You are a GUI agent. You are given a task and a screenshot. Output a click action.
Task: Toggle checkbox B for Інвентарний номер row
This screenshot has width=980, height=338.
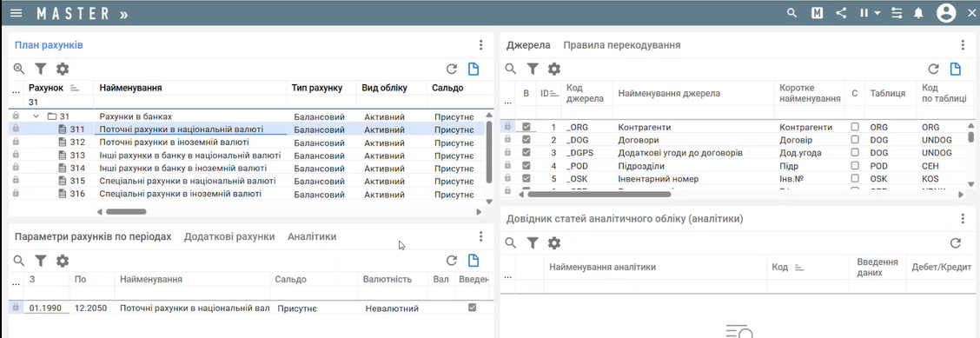[x=526, y=179]
